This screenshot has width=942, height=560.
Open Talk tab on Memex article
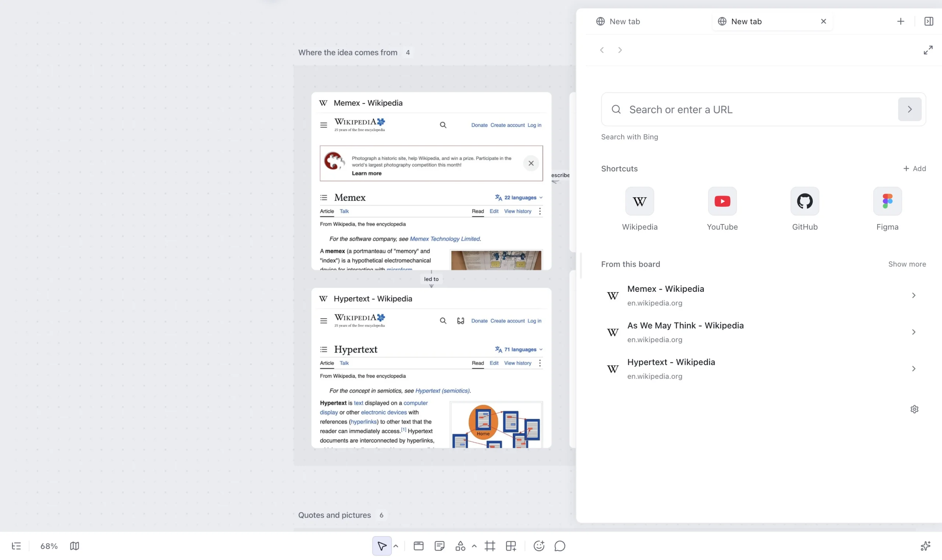344,211
